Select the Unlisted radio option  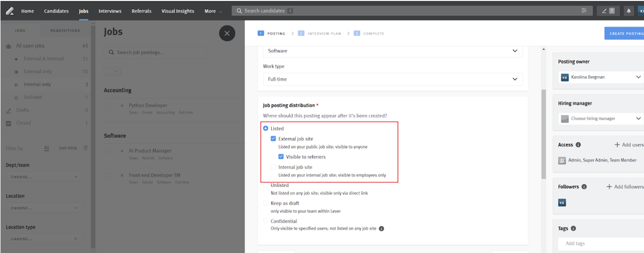(x=265, y=185)
